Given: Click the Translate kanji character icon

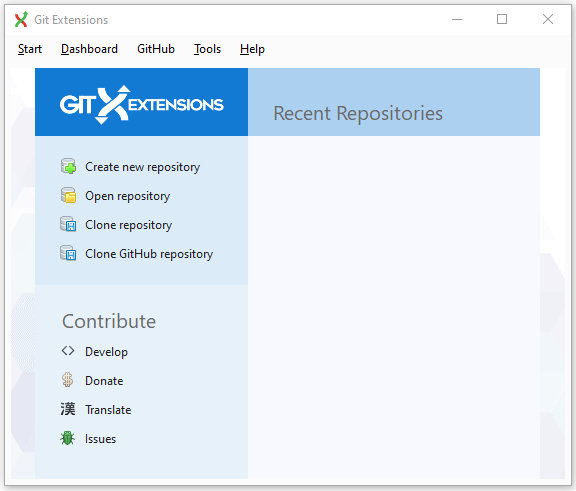Looking at the screenshot, I should point(68,409).
